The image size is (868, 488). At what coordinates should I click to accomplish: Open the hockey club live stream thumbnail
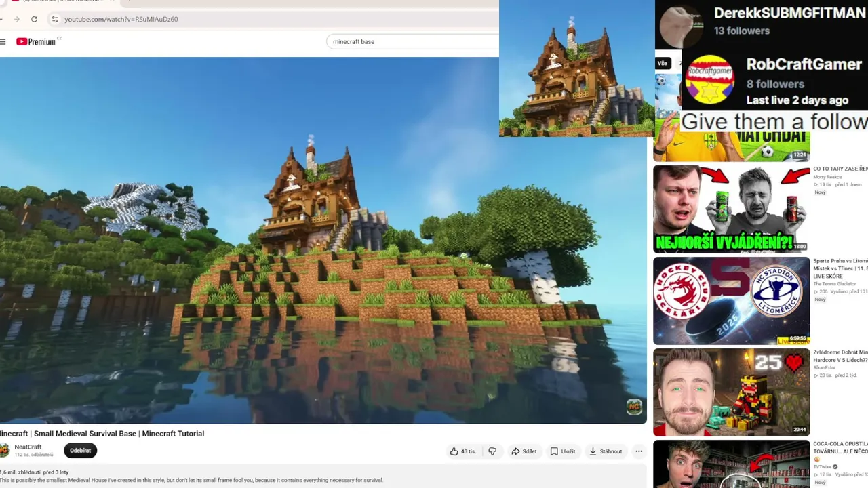click(x=731, y=300)
